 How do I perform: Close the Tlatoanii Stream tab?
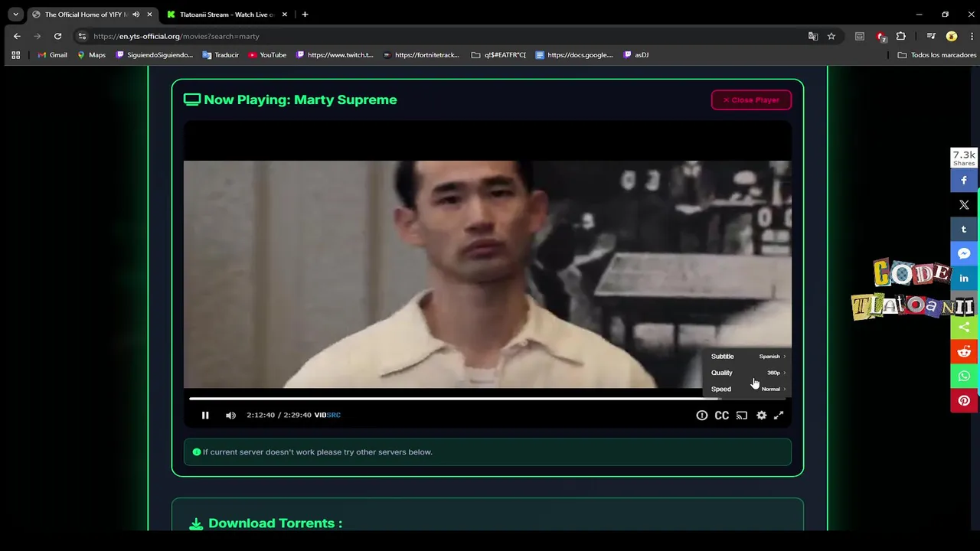[x=285, y=15]
